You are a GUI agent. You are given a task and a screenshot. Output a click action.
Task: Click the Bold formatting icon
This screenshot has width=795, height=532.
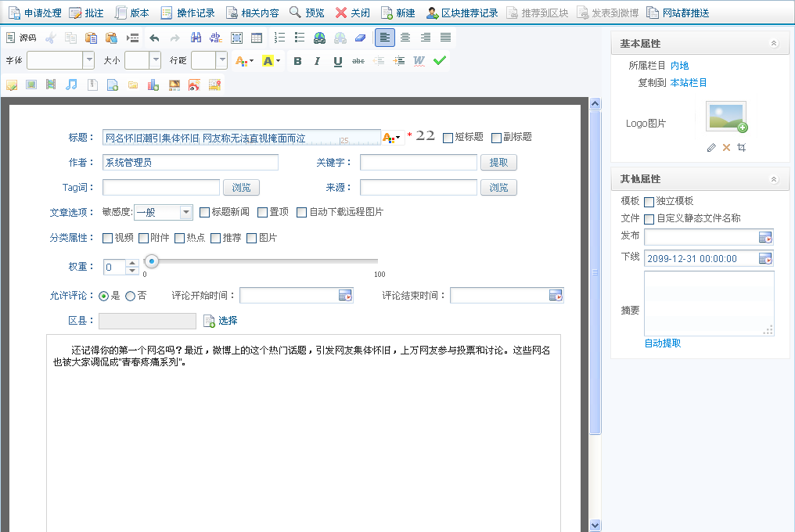[x=297, y=61]
